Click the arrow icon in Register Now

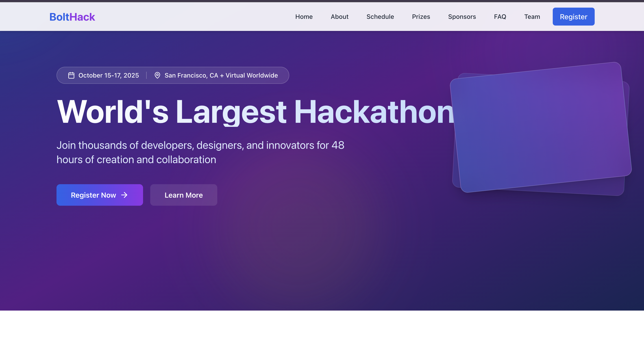pyautogui.click(x=124, y=195)
